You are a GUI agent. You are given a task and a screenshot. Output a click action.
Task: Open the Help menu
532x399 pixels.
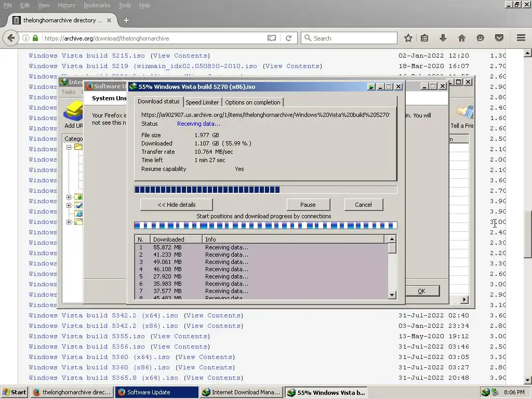point(144,5)
